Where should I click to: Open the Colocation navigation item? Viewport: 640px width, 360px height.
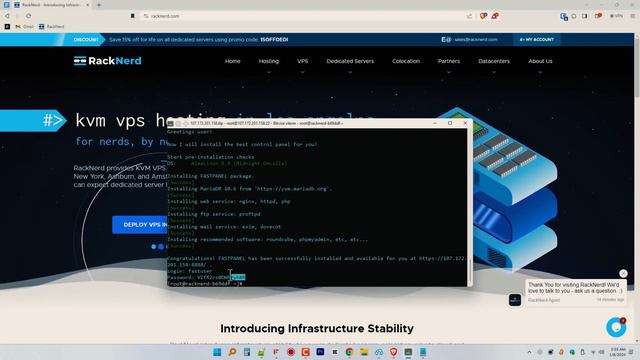(x=406, y=61)
